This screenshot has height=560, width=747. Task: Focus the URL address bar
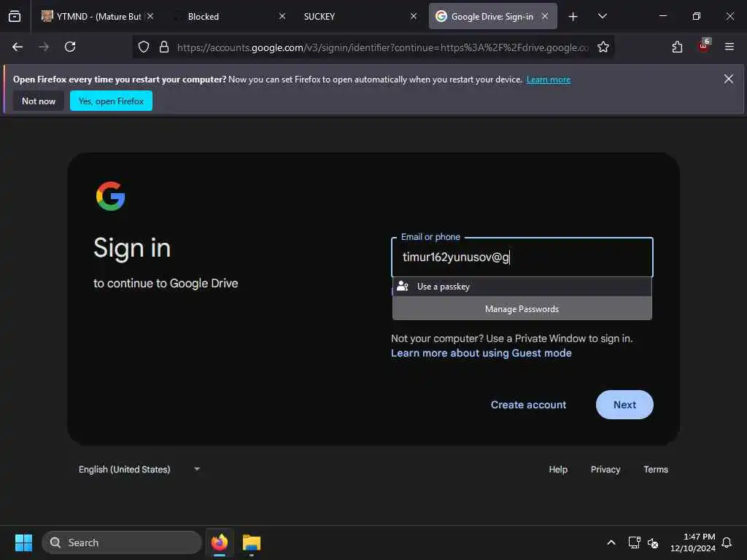(x=382, y=47)
